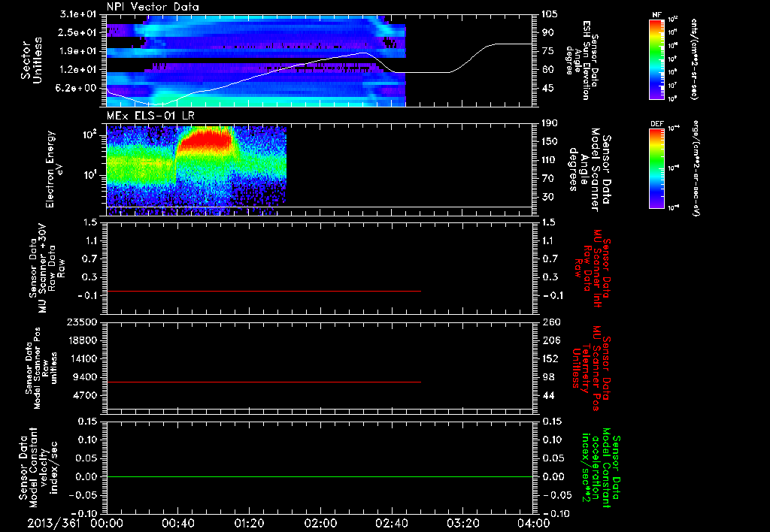
Task: Click the '02:40' time axis label
Action: 391,523
